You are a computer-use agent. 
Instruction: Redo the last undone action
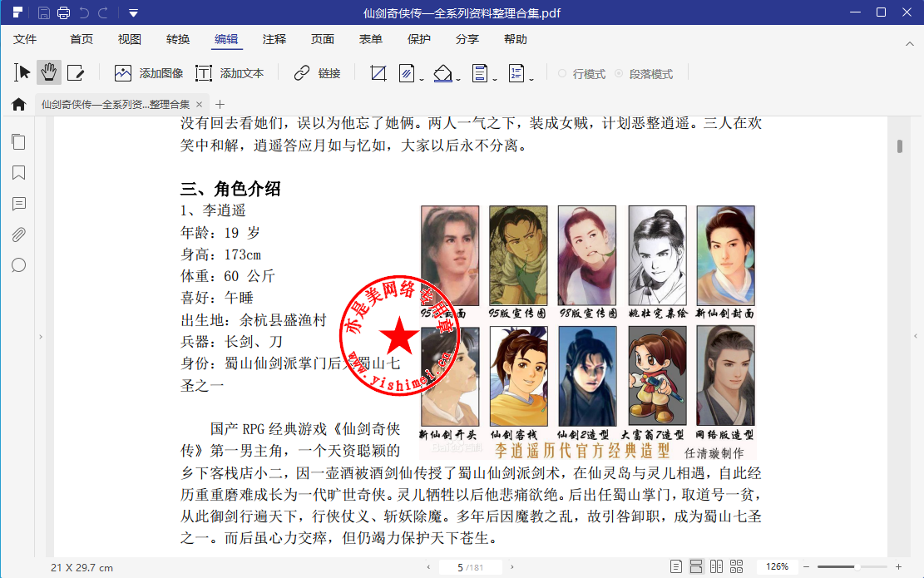coord(103,12)
